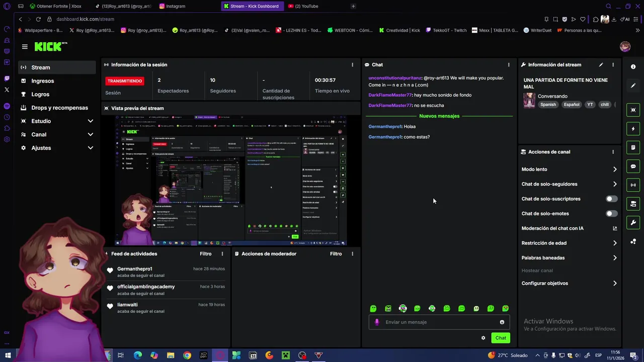Open Información de la sesión three-dot menu
Viewport: 644px width, 362px height.
[x=352, y=65]
